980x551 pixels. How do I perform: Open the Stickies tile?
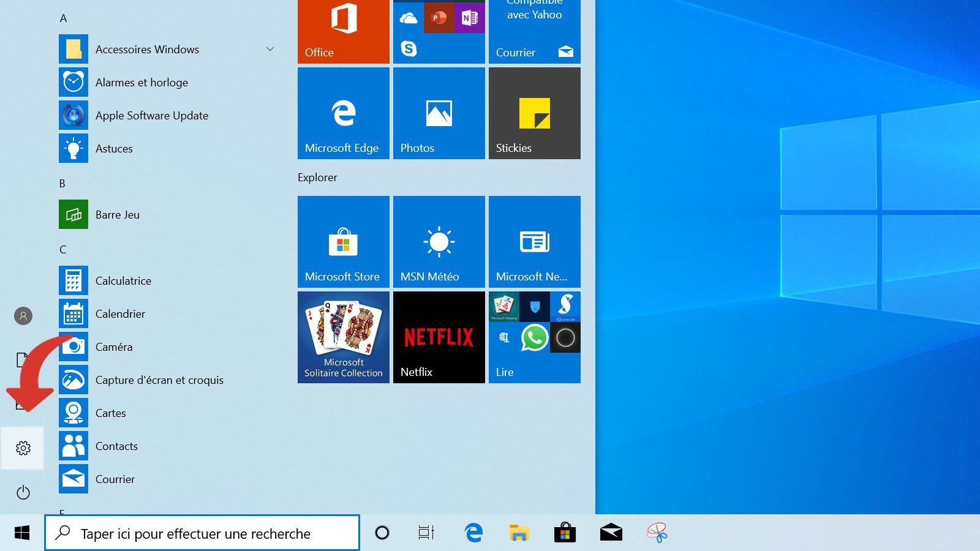pyautogui.click(x=534, y=113)
